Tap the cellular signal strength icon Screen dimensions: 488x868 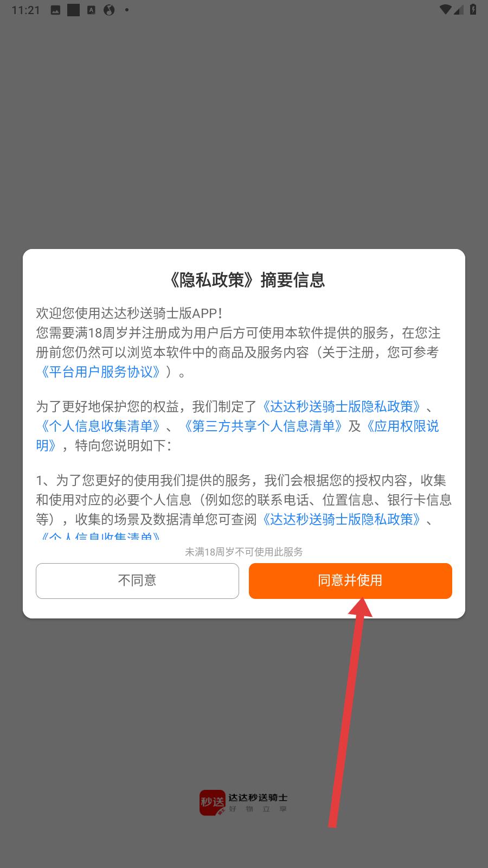pos(458,9)
